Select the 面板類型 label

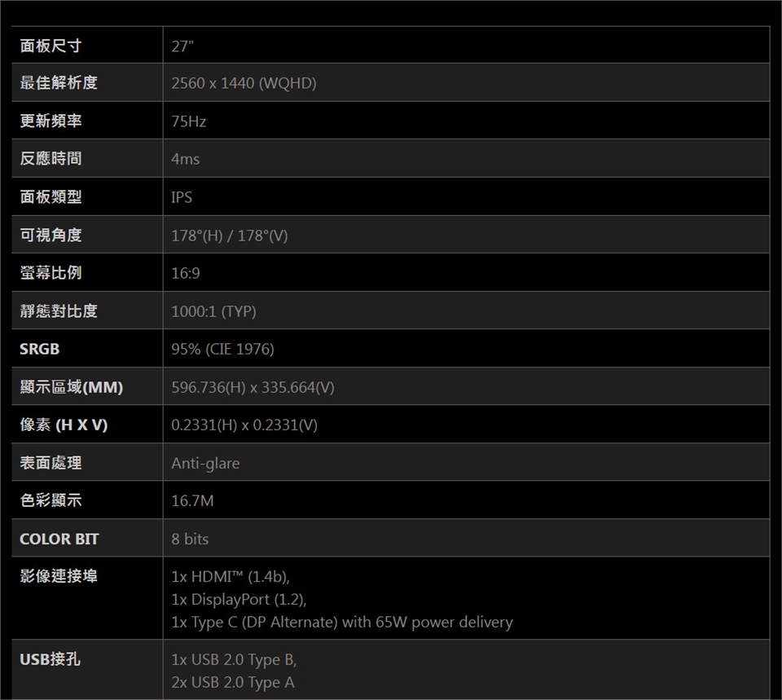[x=51, y=197]
